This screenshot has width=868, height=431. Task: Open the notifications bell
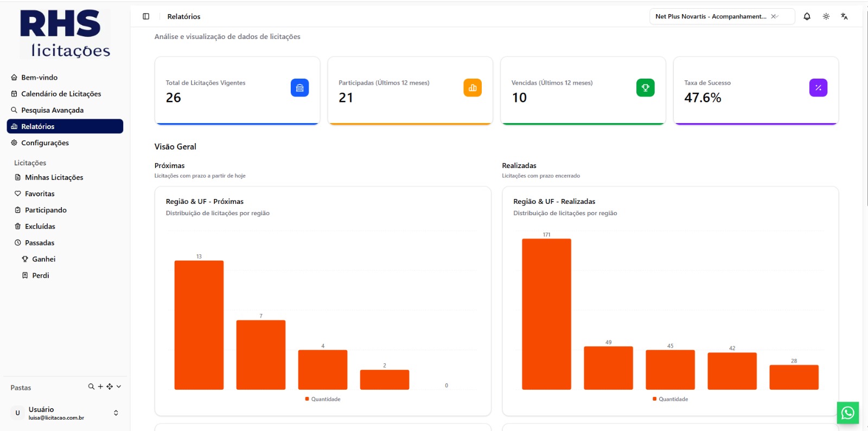[x=807, y=16]
